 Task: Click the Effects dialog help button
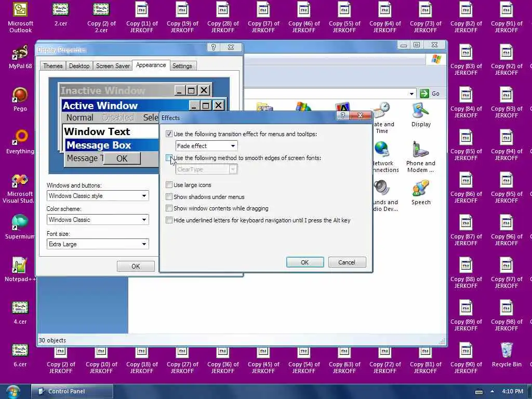click(342, 115)
